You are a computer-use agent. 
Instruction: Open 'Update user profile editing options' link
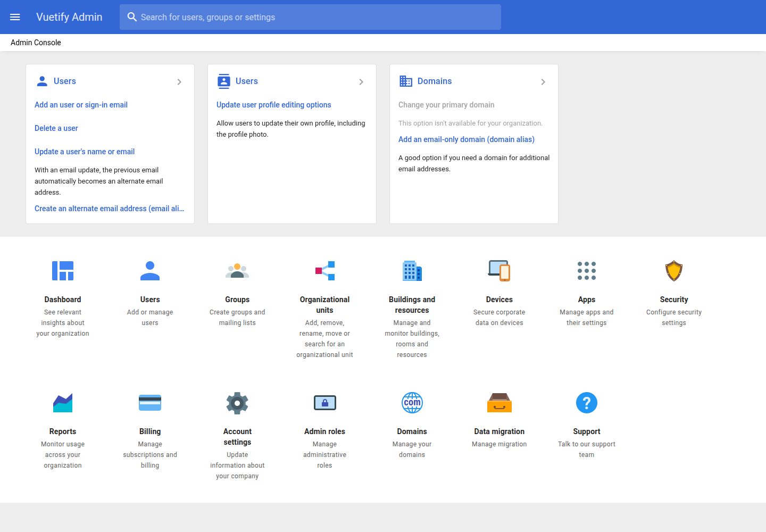(x=274, y=105)
